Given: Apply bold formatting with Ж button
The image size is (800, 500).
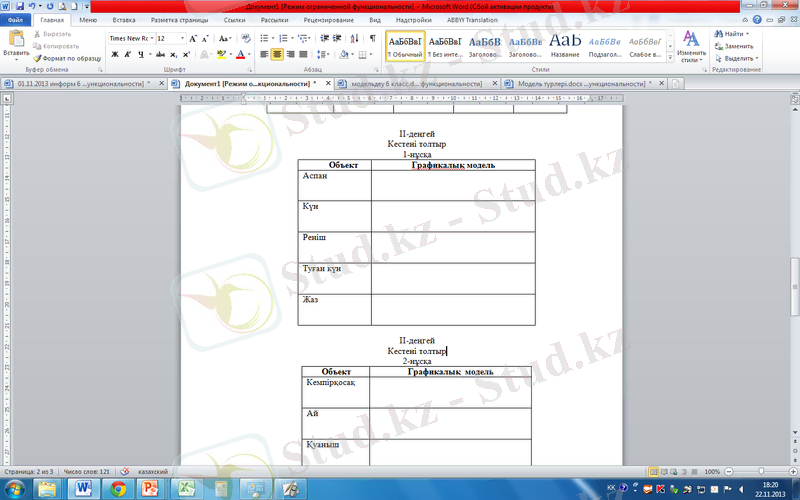Looking at the screenshot, I should click(114, 54).
